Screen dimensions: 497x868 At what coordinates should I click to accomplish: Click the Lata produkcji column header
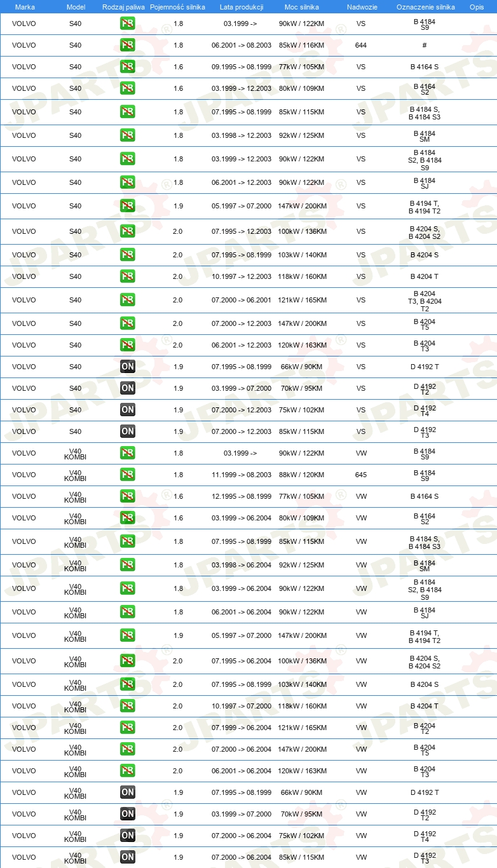[242, 6]
